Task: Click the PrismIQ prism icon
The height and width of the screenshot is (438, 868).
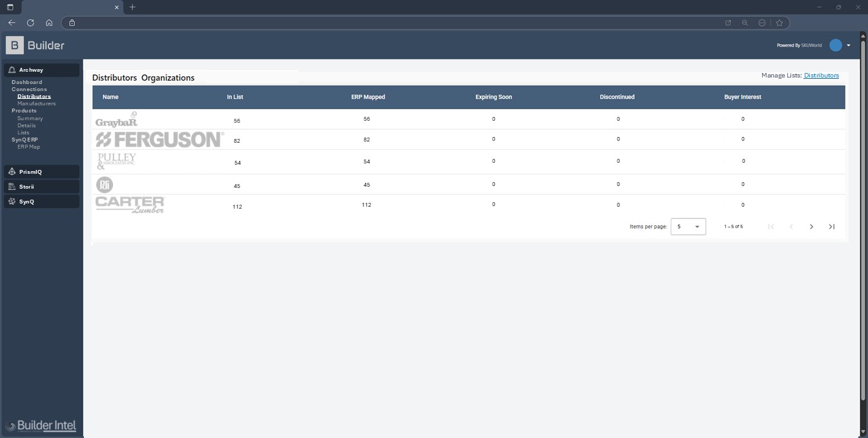Action: (12, 172)
